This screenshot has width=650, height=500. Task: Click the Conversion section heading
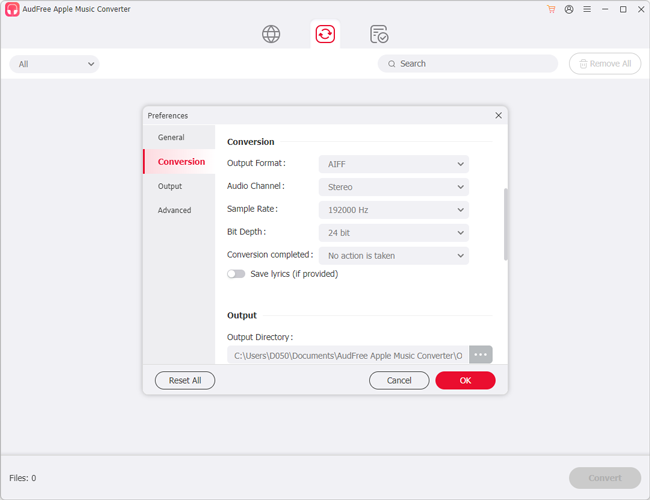click(x=250, y=142)
